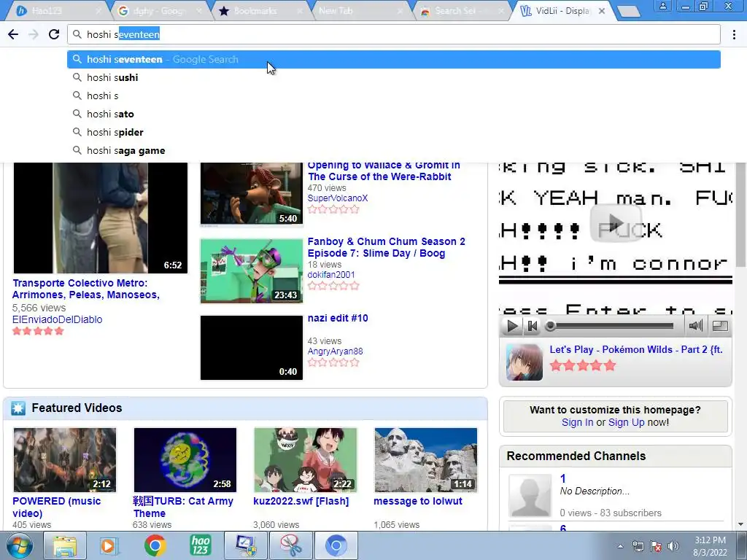The height and width of the screenshot is (560, 747).
Task: Choose the 'hoshi saga game' suggestion
Action: pyautogui.click(x=393, y=150)
